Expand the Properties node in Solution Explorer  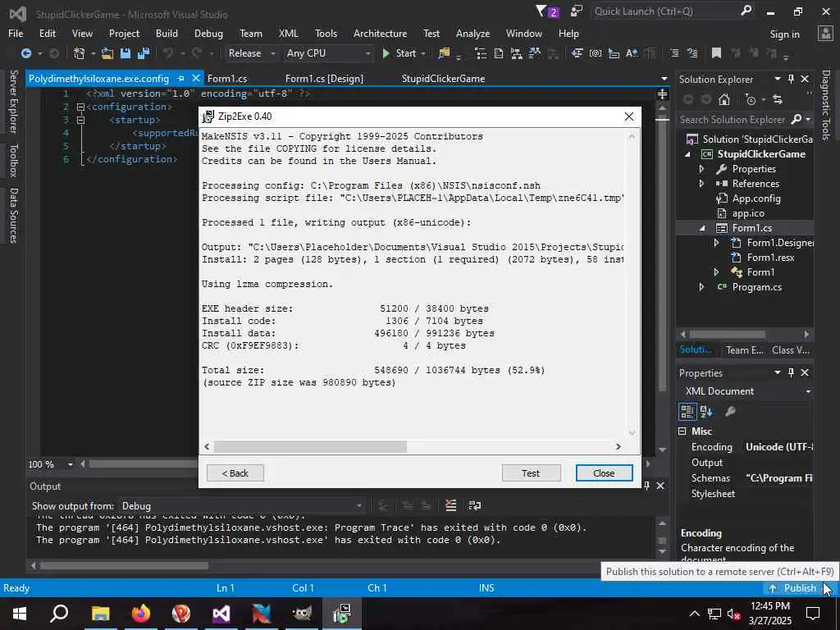[x=701, y=169]
